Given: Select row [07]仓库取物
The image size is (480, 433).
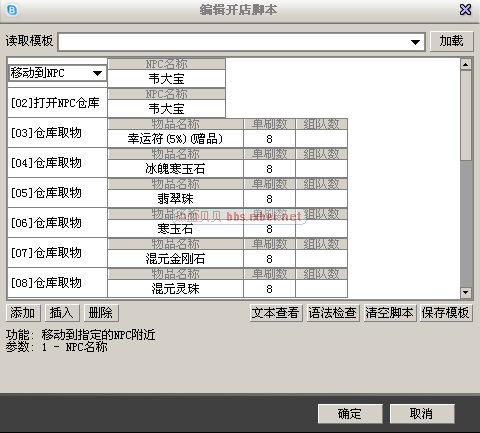Looking at the screenshot, I should point(57,253).
